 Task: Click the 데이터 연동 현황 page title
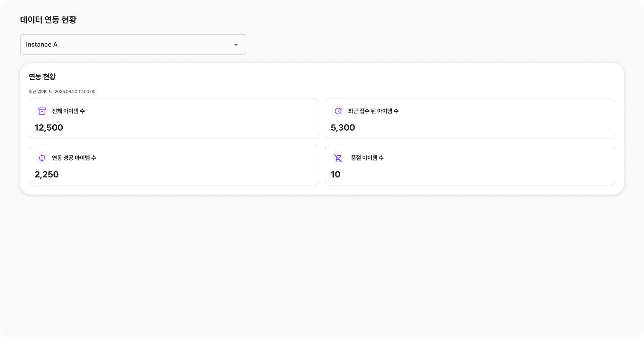[x=48, y=20]
